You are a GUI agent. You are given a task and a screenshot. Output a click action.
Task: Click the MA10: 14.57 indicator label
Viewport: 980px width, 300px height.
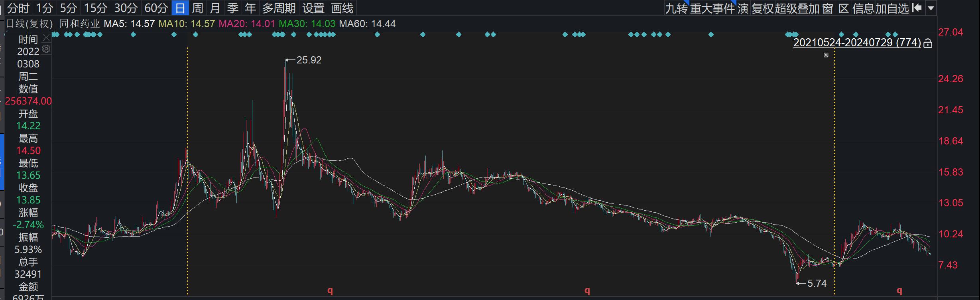pos(187,24)
